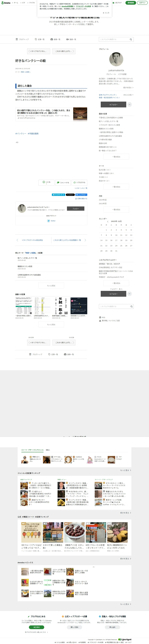The width and height of the screenshot is (149, 644).
Task: Open the 3Dフルーツアイス ranking #1 thumbnail
Action: pyautogui.click(x=31, y=532)
